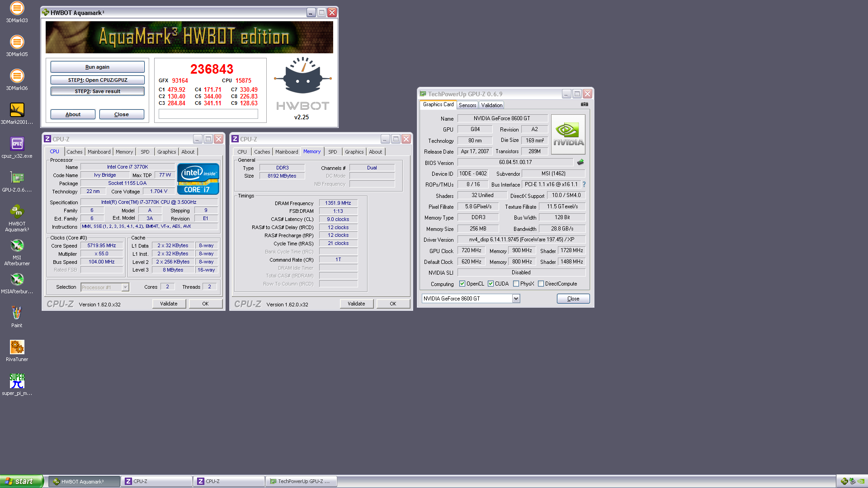Click the GPU Clock 720 MHz value
The image size is (868, 488).
point(471,250)
